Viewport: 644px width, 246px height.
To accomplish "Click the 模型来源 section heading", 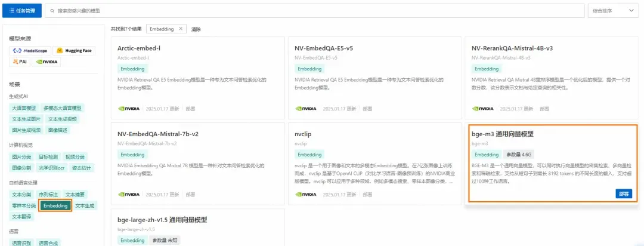I will coord(20,39).
